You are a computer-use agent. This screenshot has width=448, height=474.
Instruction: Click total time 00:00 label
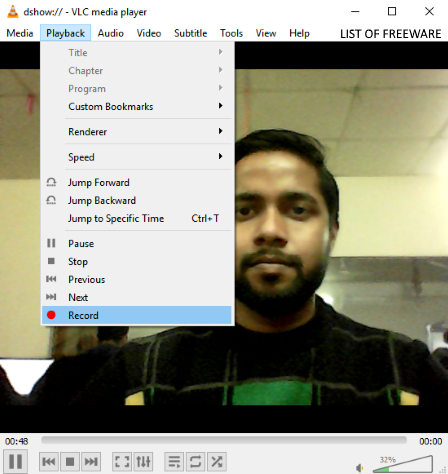[x=431, y=441]
